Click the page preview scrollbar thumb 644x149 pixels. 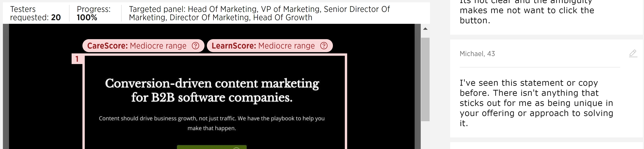click(x=425, y=80)
